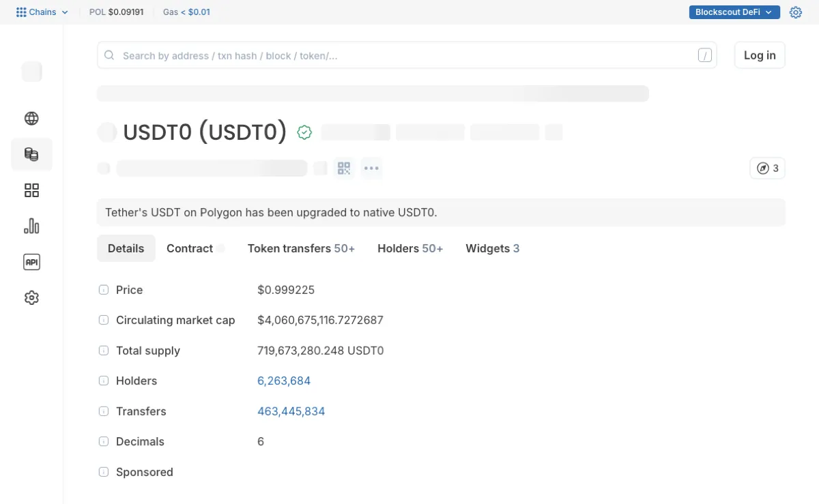The height and width of the screenshot is (504, 819).
Task: Open the Charts & stats sidebar icon
Action: point(31,226)
